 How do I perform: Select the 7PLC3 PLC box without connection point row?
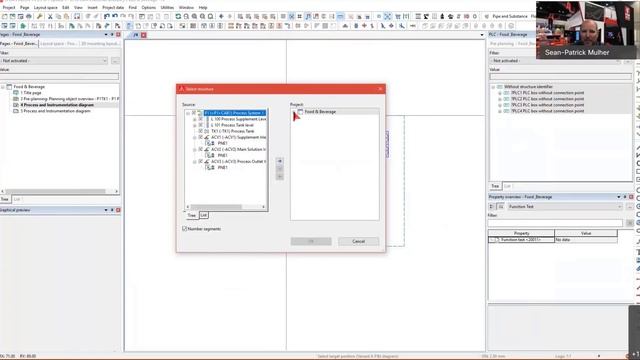click(x=547, y=105)
